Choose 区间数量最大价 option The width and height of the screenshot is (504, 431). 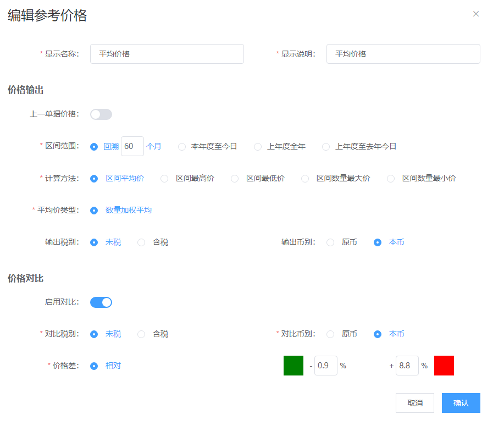(x=305, y=179)
